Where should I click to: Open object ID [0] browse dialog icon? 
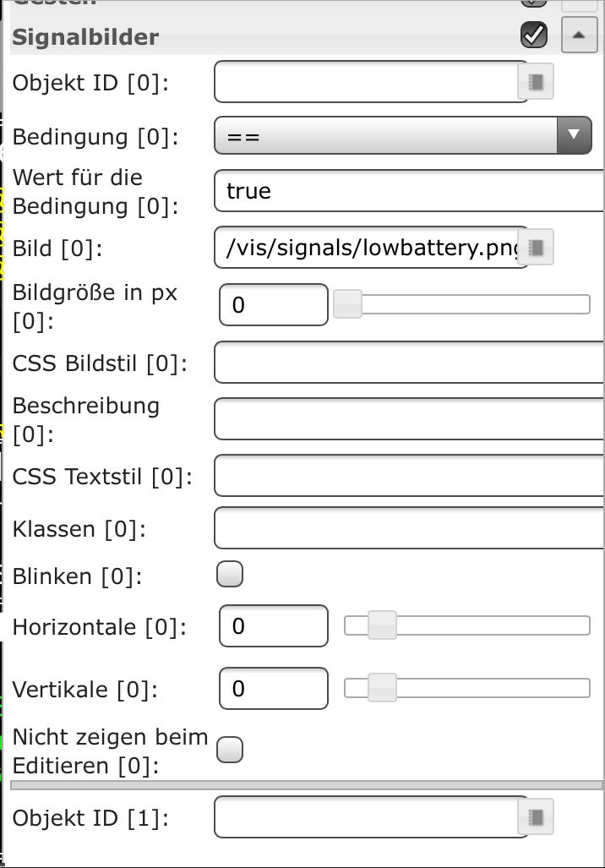[x=536, y=82]
